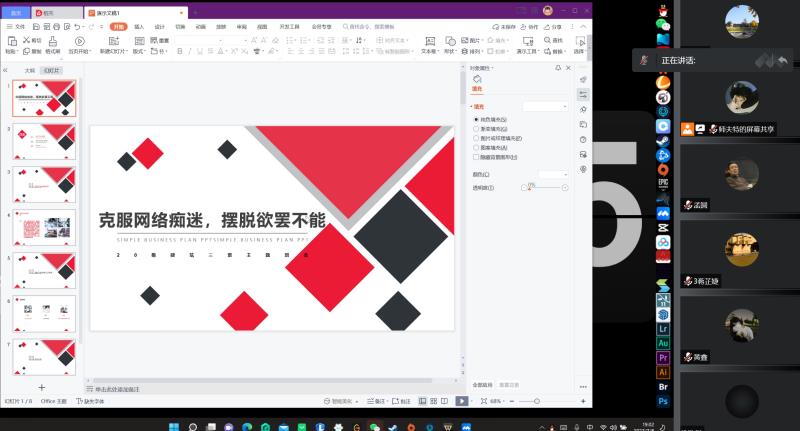Click the Text Box icon in ribbon
The image size is (800, 431).
pyautogui.click(x=428, y=43)
